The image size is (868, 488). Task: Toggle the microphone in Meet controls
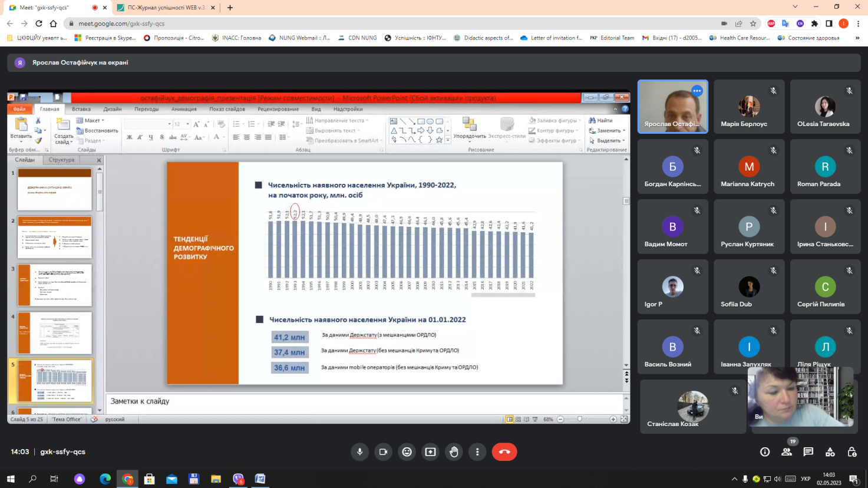coord(359,452)
